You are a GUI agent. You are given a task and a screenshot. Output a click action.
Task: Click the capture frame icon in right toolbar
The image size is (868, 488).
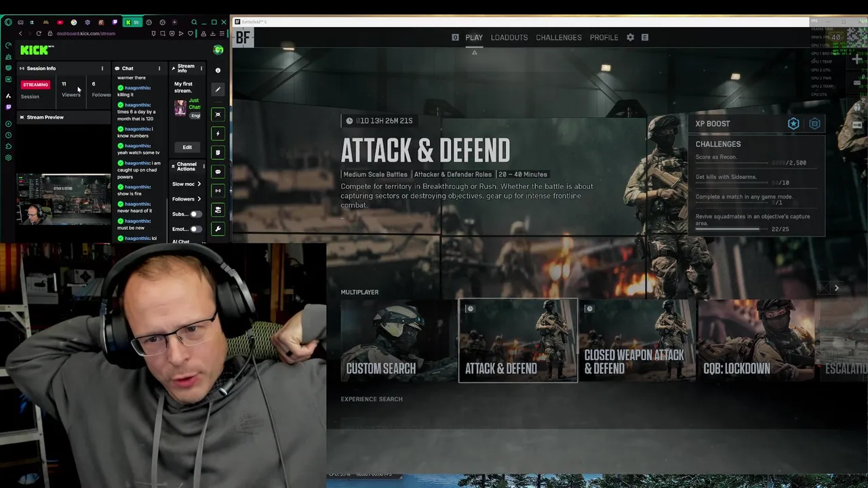pyautogui.click(x=218, y=115)
